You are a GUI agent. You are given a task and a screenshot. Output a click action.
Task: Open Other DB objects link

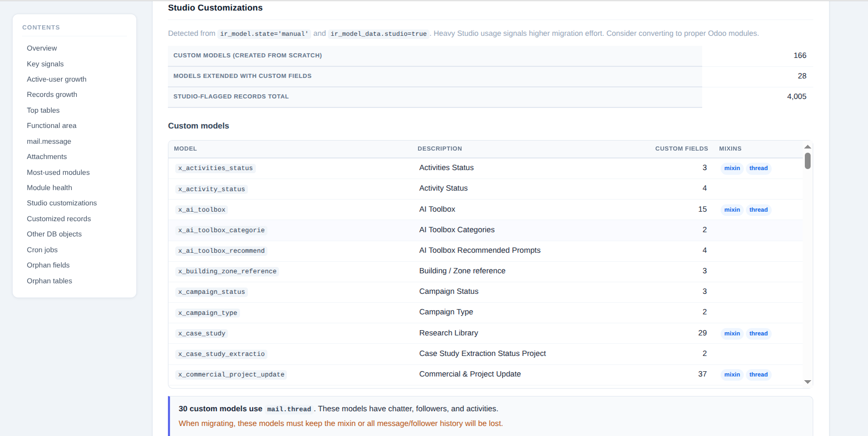(54, 234)
